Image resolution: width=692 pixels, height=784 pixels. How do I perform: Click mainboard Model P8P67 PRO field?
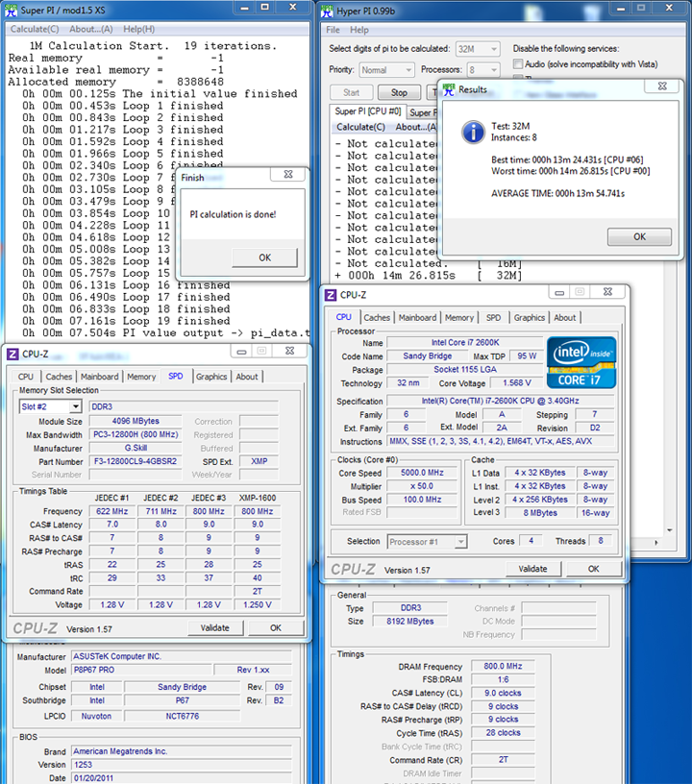coord(142,670)
